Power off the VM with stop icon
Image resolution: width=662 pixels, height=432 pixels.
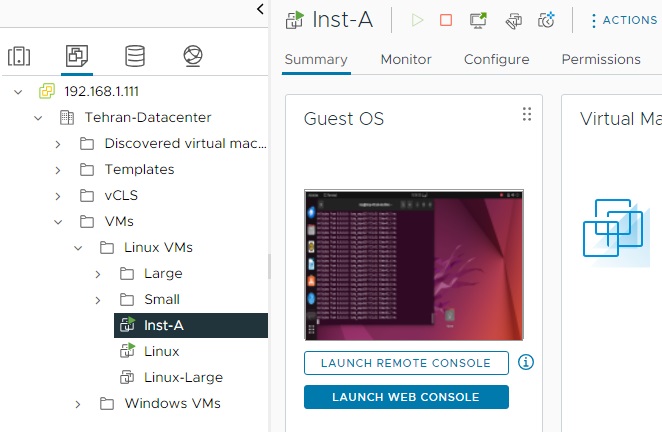(x=446, y=20)
